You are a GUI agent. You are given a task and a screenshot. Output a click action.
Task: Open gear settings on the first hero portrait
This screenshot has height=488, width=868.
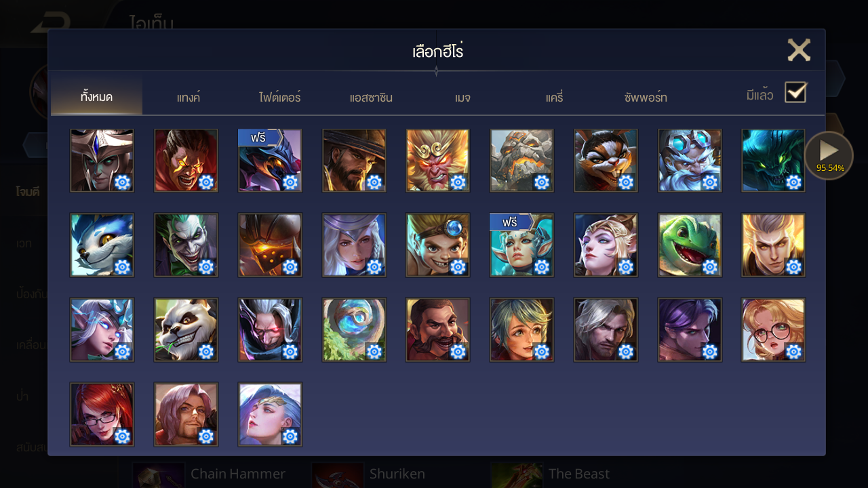click(x=122, y=182)
